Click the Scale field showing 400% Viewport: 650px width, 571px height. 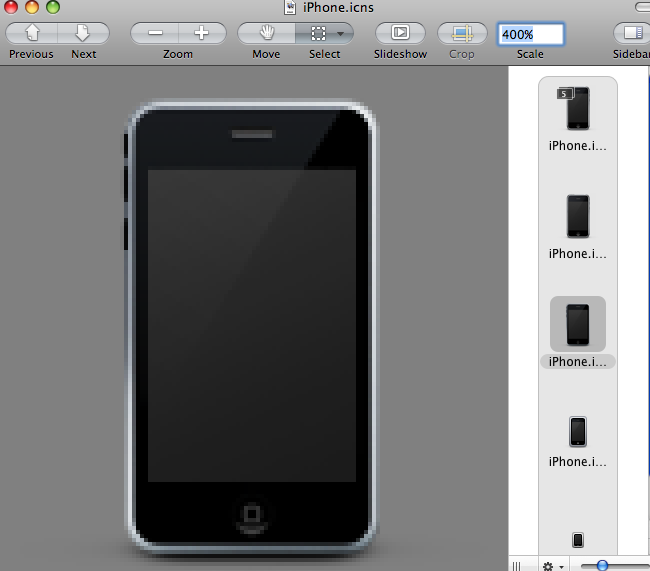[531, 34]
